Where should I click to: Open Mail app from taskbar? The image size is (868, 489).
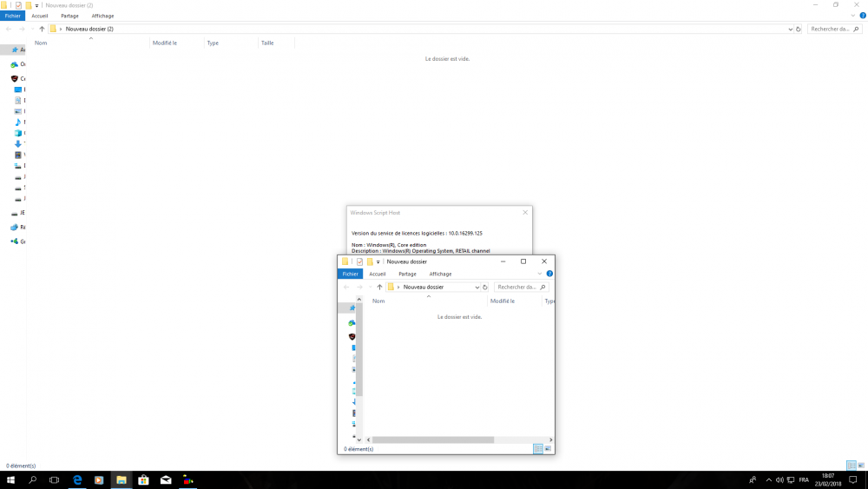click(166, 480)
